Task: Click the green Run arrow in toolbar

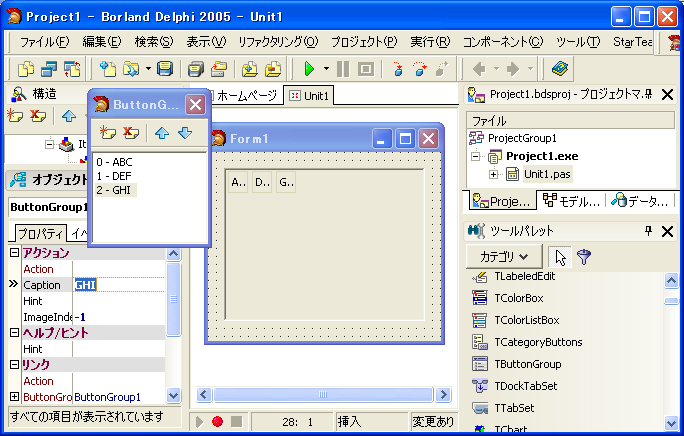Action: [309, 69]
